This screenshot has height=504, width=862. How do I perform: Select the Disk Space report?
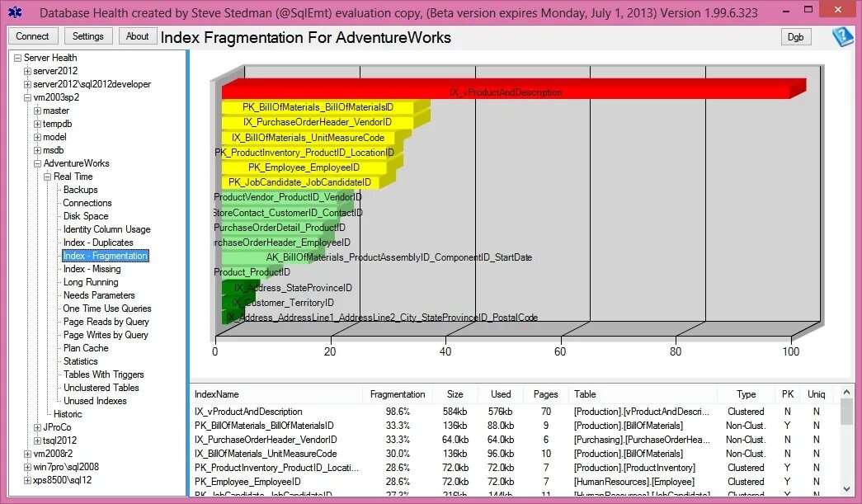pos(85,215)
